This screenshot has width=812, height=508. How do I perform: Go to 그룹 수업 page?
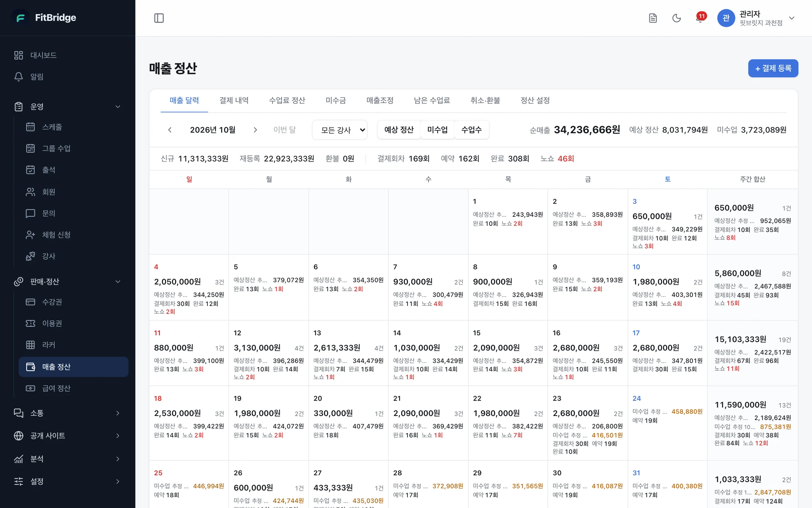(73, 148)
